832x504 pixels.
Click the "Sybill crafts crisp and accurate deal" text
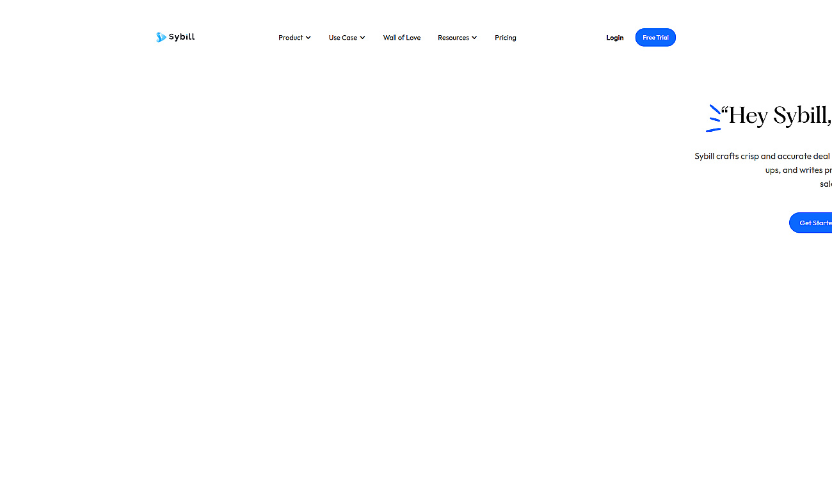coord(762,156)
